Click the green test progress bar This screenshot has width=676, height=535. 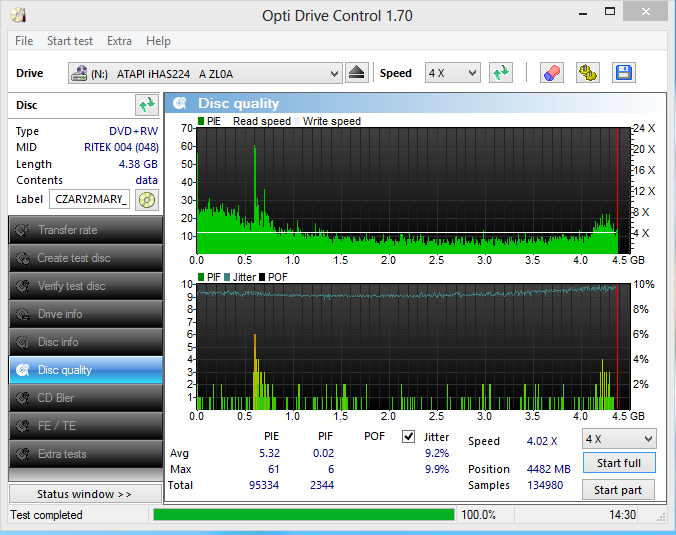tap(301, 515)
